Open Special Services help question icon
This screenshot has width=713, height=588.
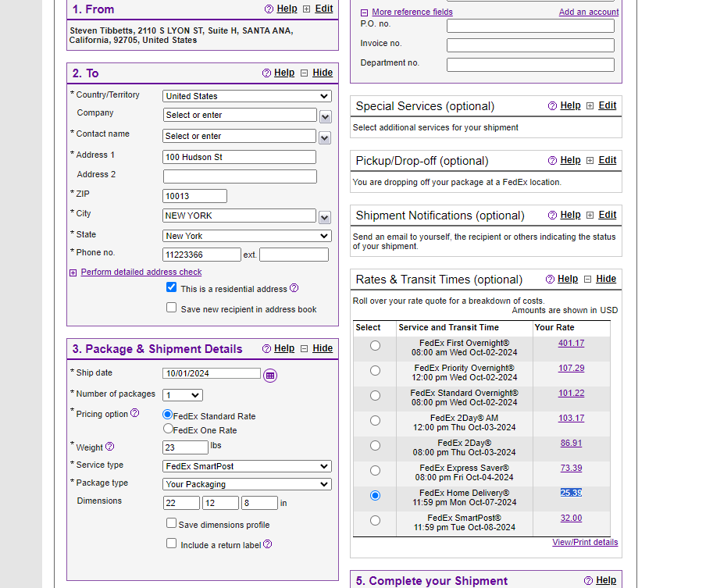[x=552, y=106]
